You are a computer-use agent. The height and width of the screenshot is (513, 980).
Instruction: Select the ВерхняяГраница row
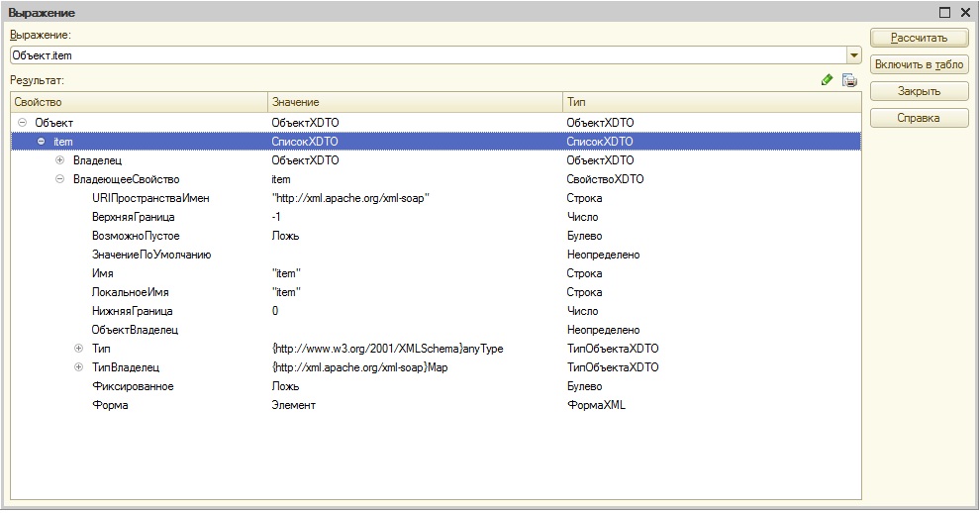(436, 217)
